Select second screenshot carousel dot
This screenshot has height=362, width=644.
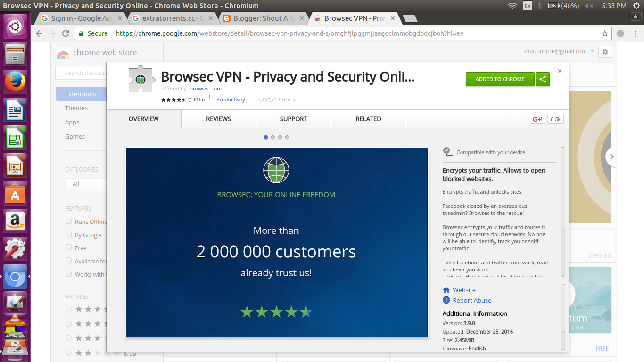pyautogui.click(x=273, y=137)
